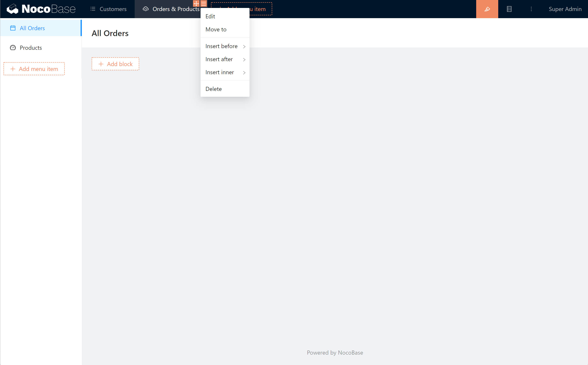The width and height of the screenshot is (588, 365).
Task: Click the orange paintbrush/UI editor icon
Action: pos(487,9)
